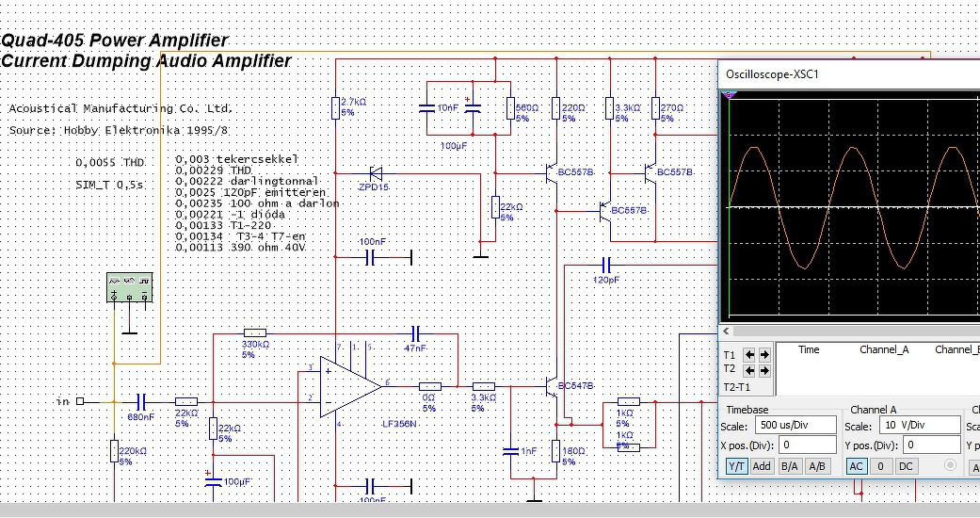
Task: Click the Timebase Scale field showing 500 us/Div
Action: [x=795, y=425]
